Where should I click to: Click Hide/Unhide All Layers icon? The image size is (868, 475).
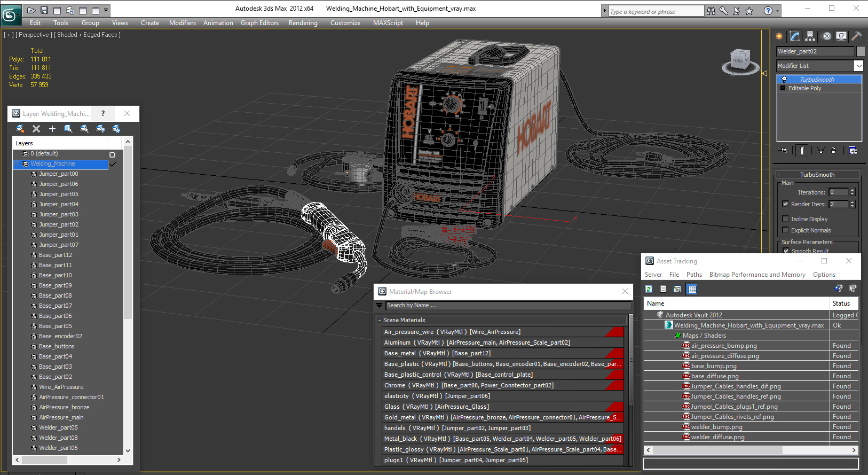pos(100,129)
